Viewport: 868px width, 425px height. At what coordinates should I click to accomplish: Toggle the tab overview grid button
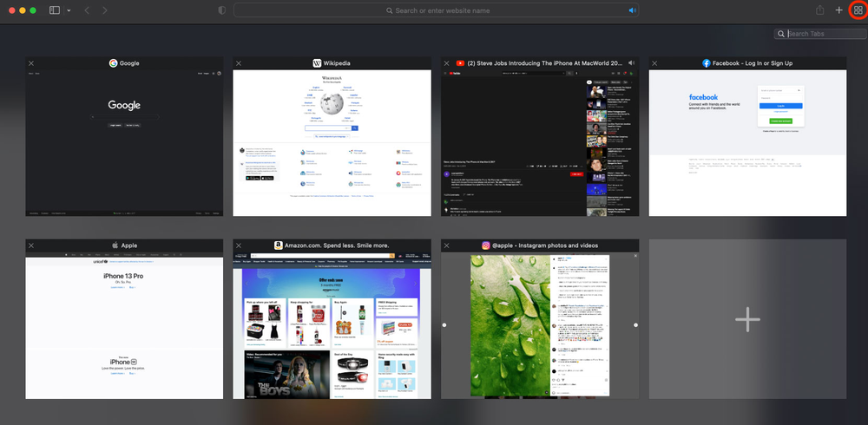[x=858, y=10]
